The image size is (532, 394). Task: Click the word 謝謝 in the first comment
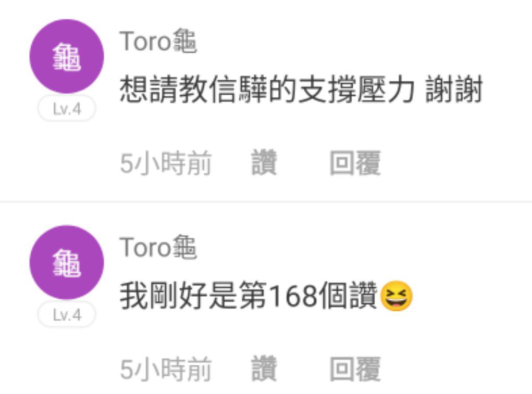(454, 90)
